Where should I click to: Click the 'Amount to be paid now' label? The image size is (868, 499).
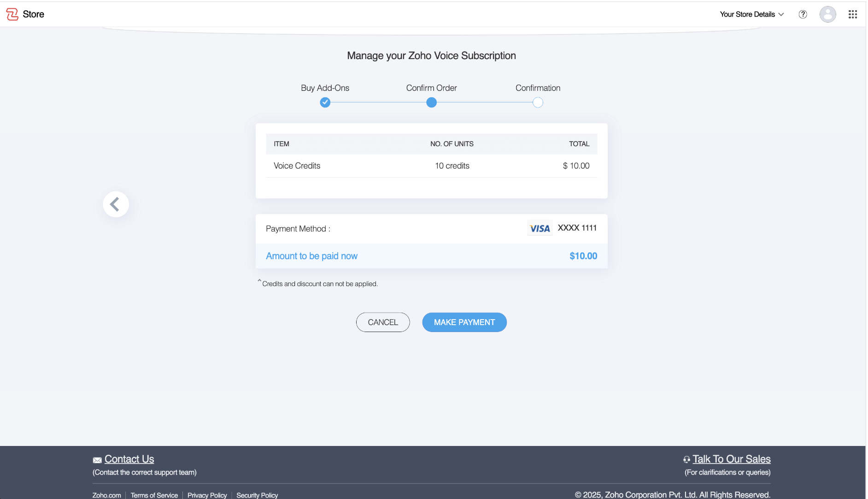(x=312, y=256)
